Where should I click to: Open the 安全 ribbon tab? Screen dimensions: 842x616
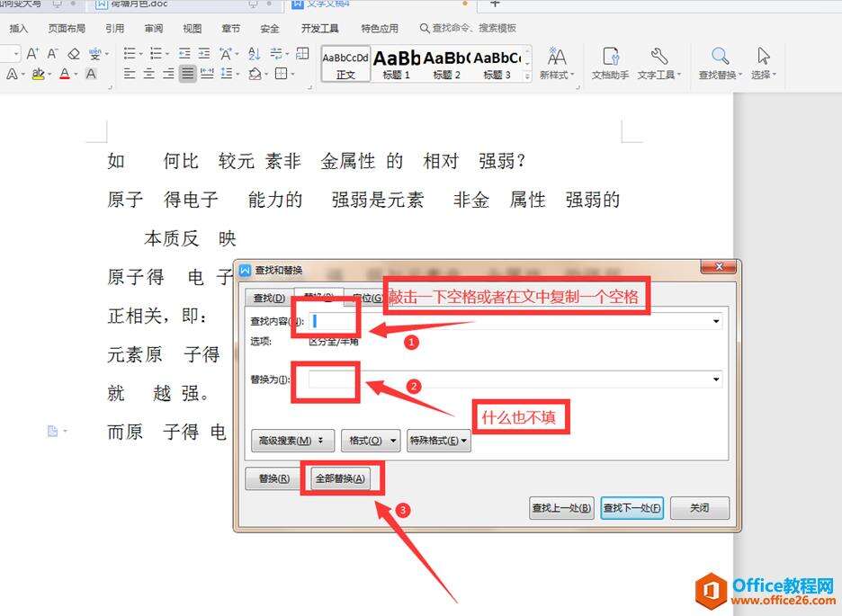[x=270, y=29]
